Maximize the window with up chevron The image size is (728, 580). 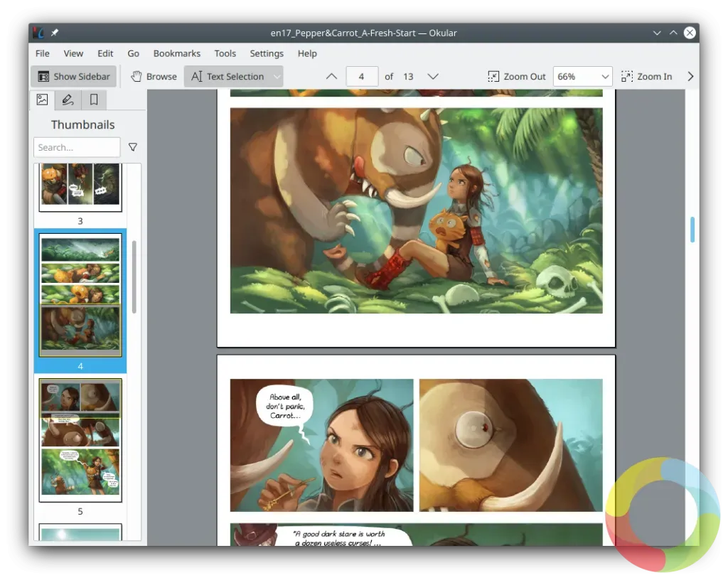point(673,33)
